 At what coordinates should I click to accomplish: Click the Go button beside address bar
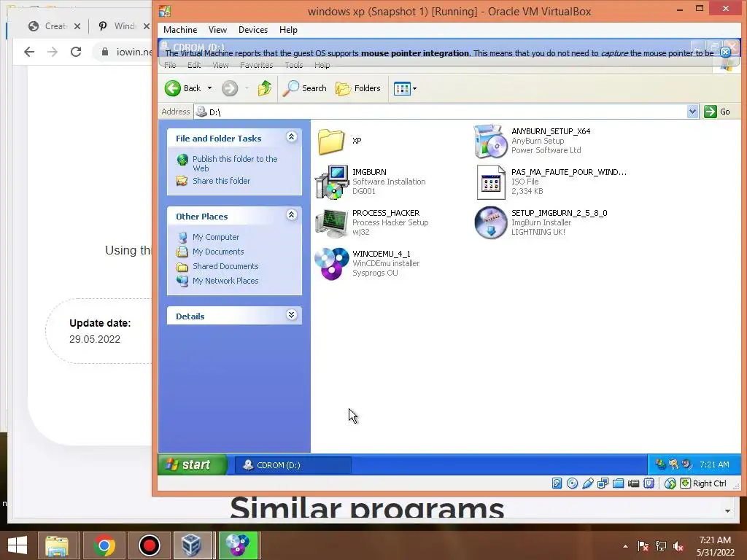717,112
